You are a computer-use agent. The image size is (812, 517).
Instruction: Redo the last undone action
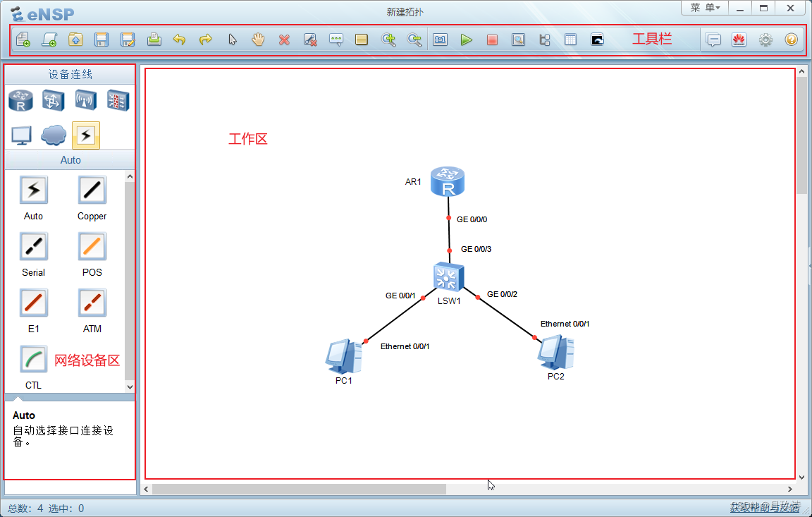point(206,39)
